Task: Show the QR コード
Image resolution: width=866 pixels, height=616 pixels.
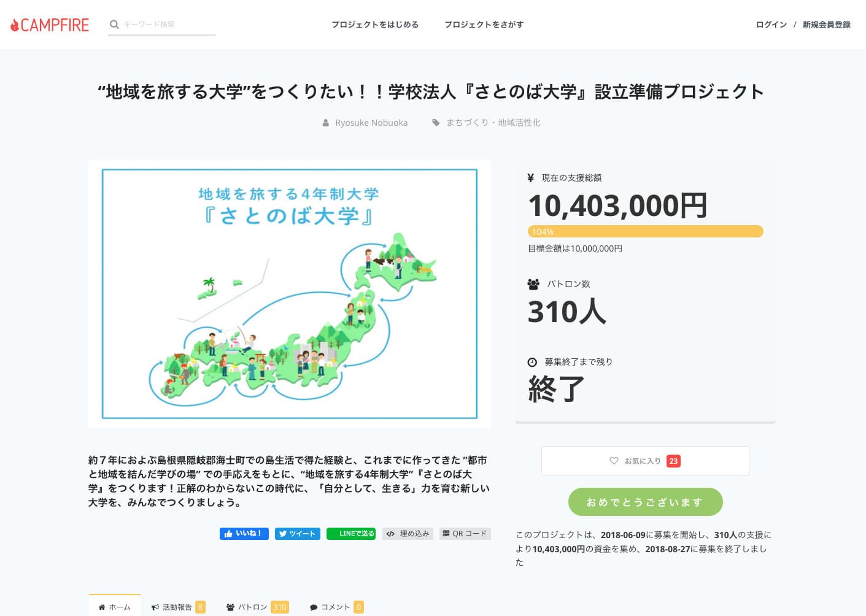Action: click(465, 534)
